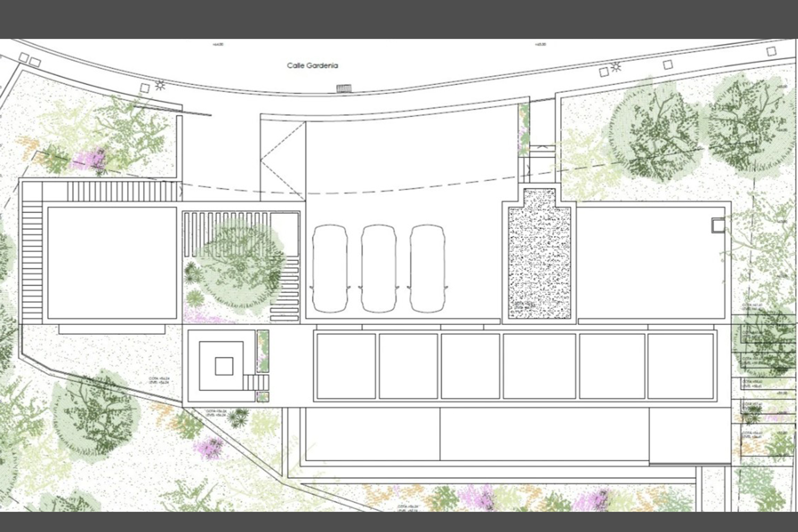This screenshot has width=798, height=532.
Task: Click the Calle Gardenia street label
Action: click(x=312, y=66)
